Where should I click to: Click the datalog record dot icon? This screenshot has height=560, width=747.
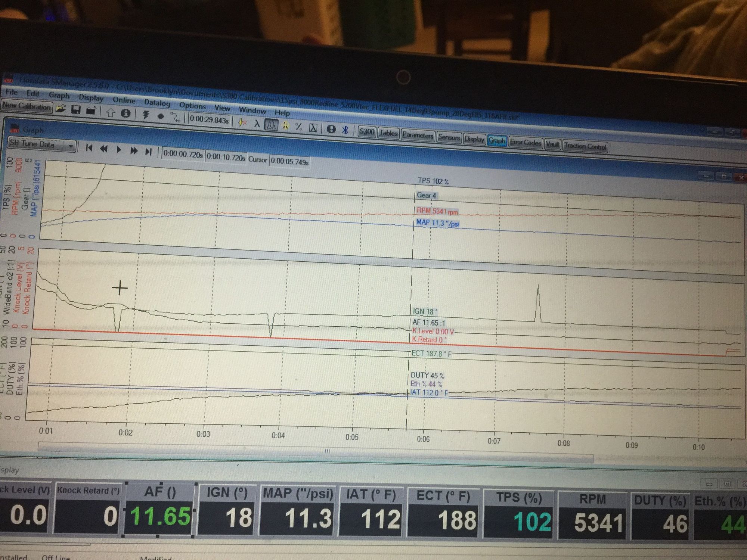(161, 116)
